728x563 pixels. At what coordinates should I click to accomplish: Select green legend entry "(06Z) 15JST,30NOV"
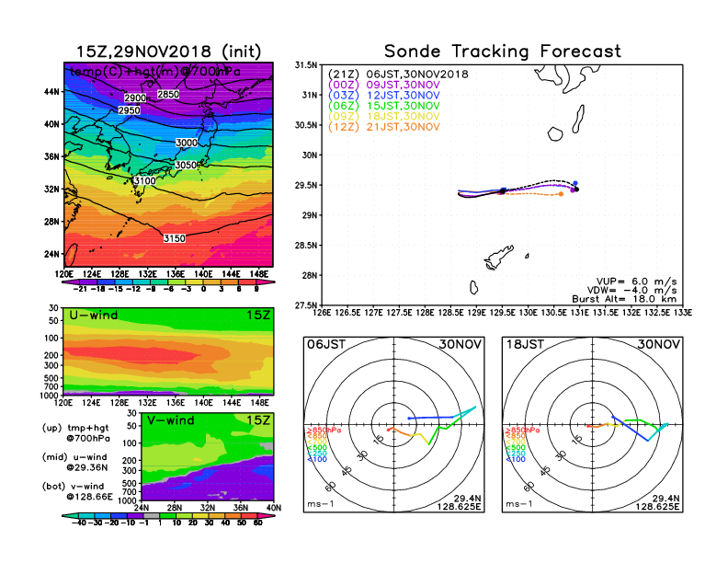[384, 107]
